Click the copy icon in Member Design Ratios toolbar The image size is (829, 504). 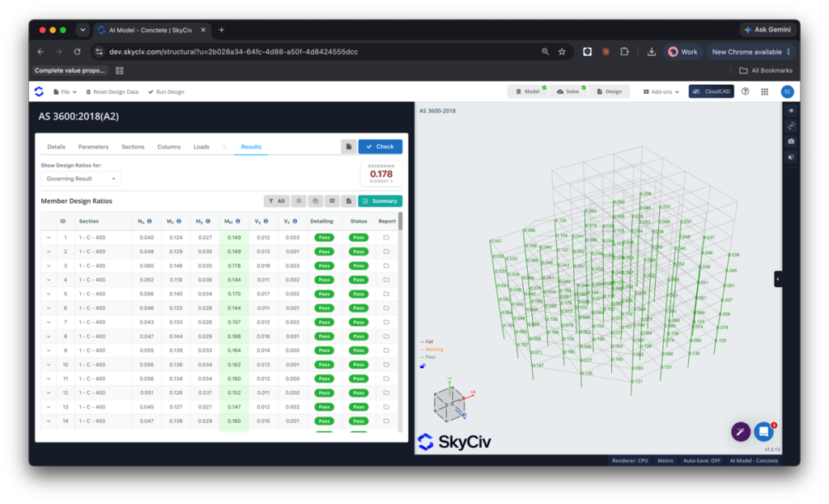(x=315, y=201)
